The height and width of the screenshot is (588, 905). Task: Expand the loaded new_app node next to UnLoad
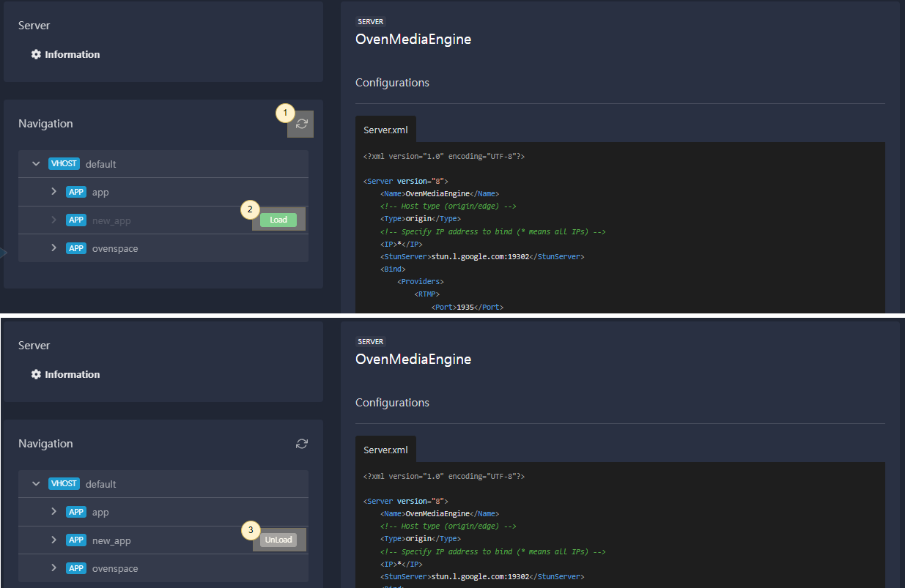tap(53, 540)
